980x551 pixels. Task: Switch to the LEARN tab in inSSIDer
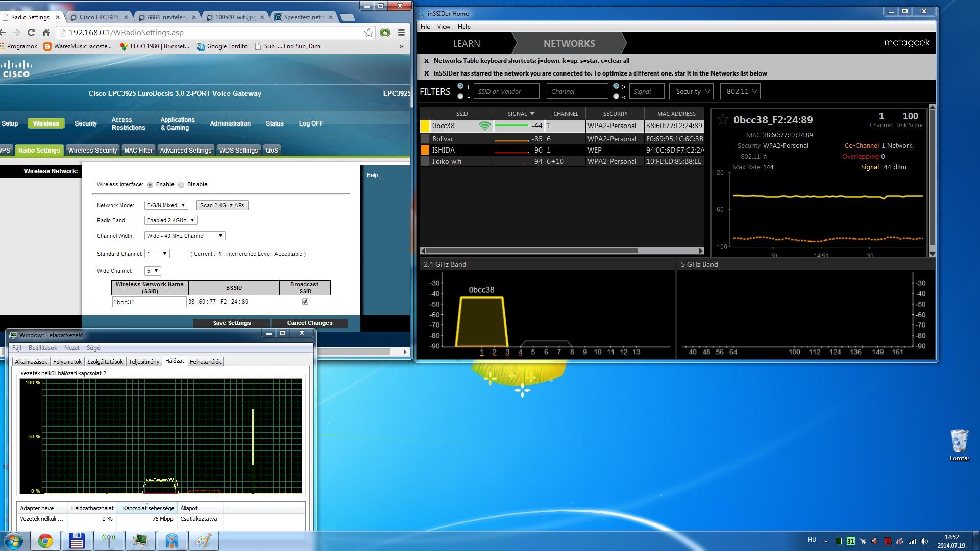pyautogui.click(x=467, y=43)
